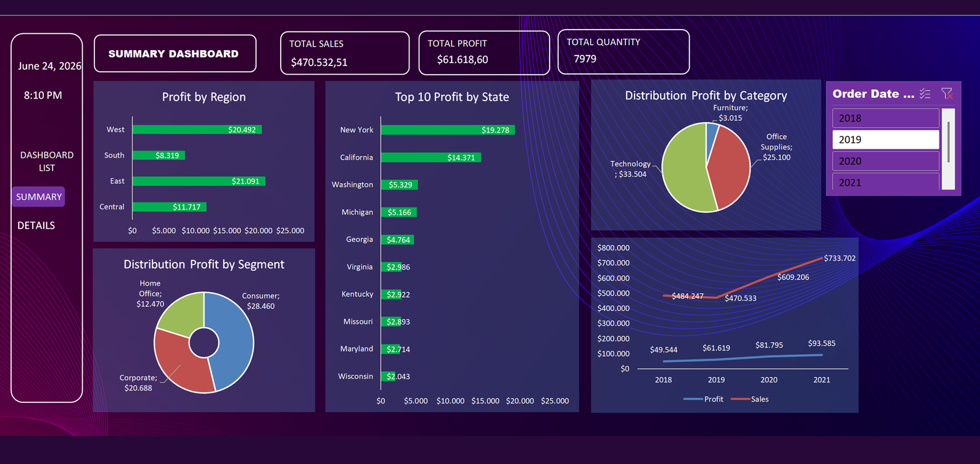Click the $81.795 profit data label
980x464 pixels.
point(769,345)
